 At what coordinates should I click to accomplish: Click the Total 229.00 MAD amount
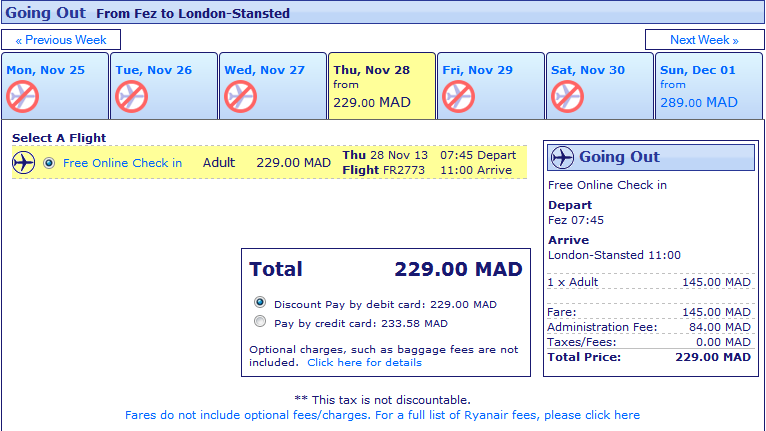coord(458,269)
